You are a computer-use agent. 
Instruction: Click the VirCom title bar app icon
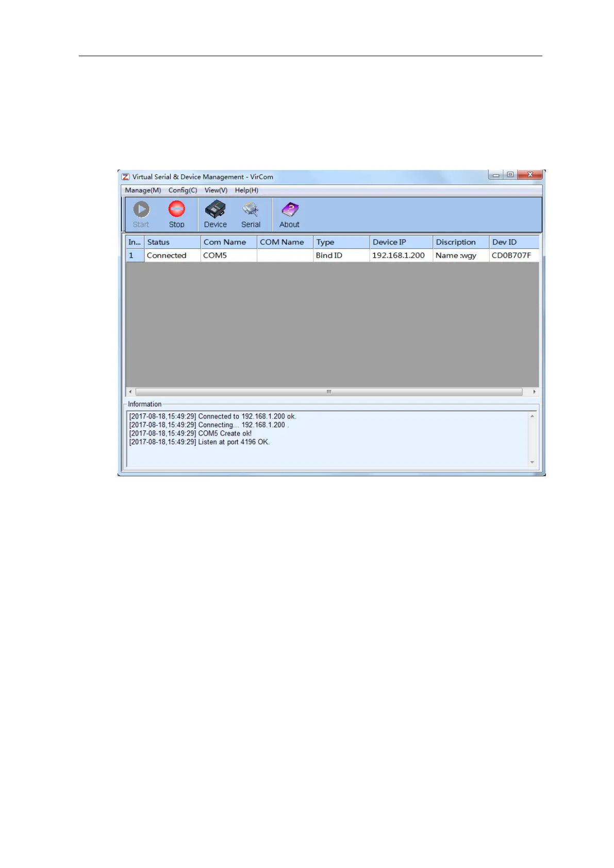125,177
